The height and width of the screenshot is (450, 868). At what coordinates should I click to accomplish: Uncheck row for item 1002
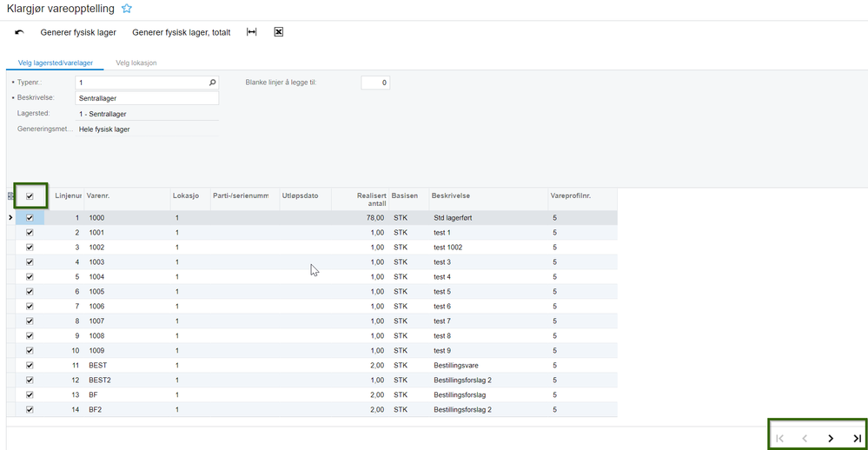pyautogui.click(x=30, y=248)
